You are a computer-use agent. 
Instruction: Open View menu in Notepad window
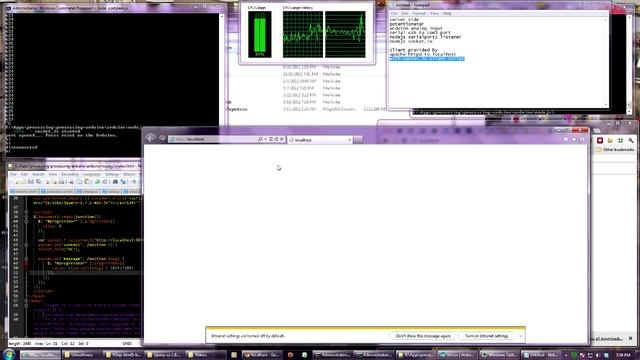click(x=434, y=13)
